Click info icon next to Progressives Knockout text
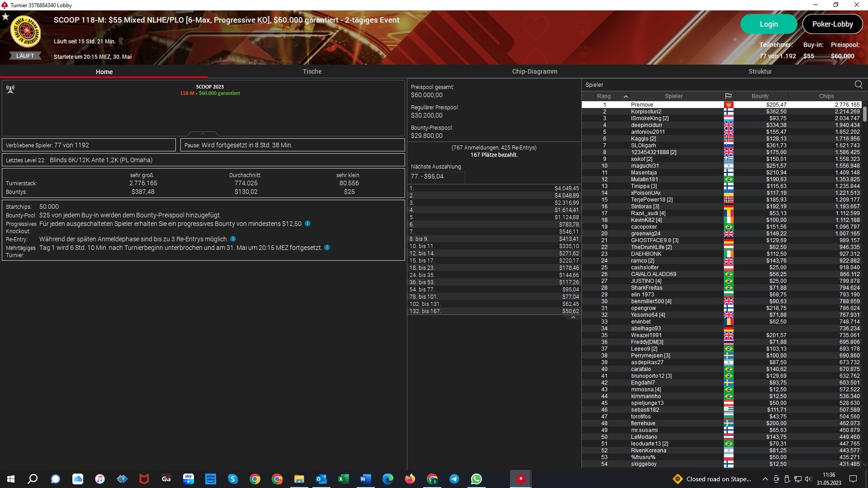 pos(307,224)
